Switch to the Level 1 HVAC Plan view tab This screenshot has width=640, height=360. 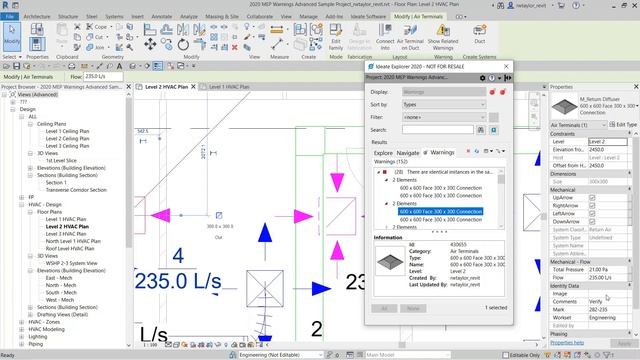pos(229,87)
